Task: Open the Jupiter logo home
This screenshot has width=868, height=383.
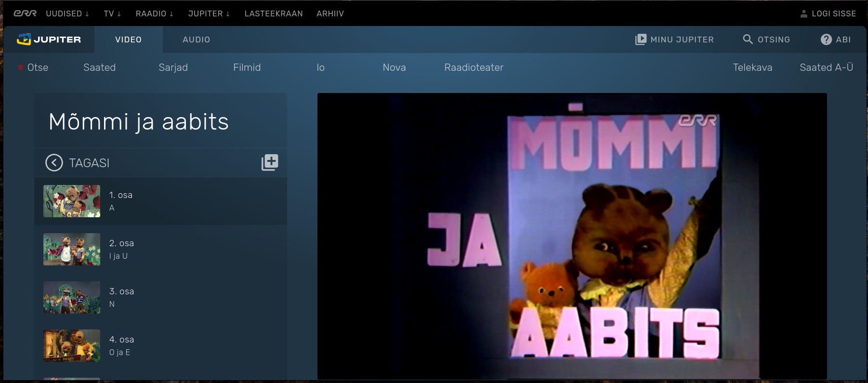Action: 49,40
